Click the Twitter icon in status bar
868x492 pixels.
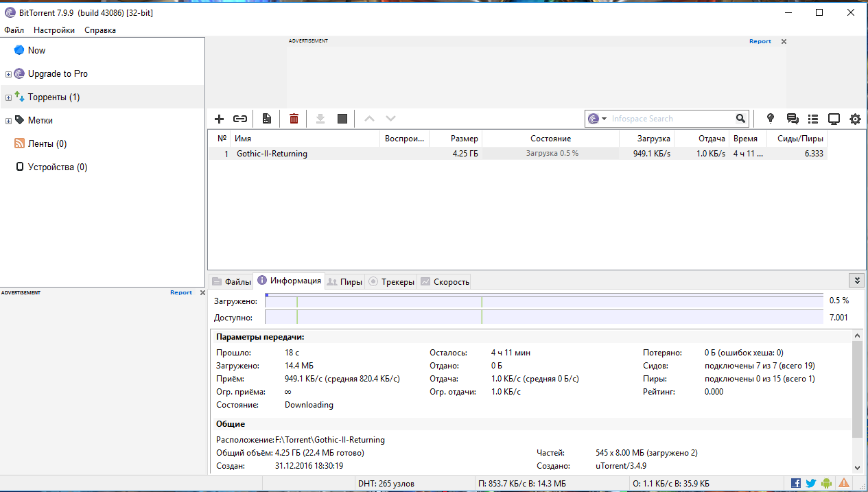click(x=811, y=484)
